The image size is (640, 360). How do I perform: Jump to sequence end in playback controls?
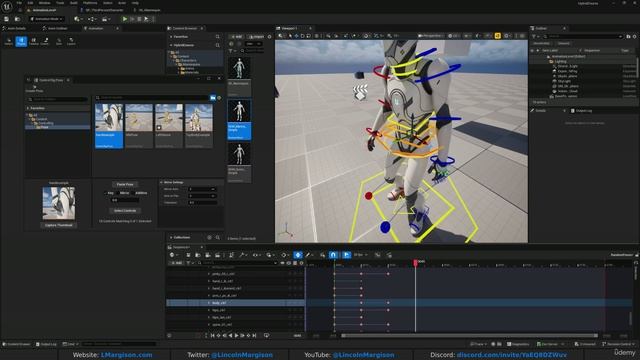pyautogui.click(x=254, y=336)
